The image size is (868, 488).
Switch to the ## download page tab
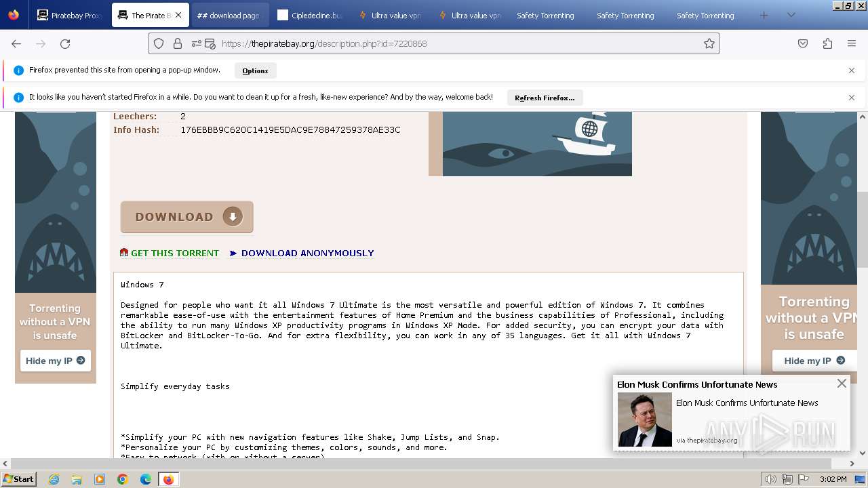click(230, 15)
